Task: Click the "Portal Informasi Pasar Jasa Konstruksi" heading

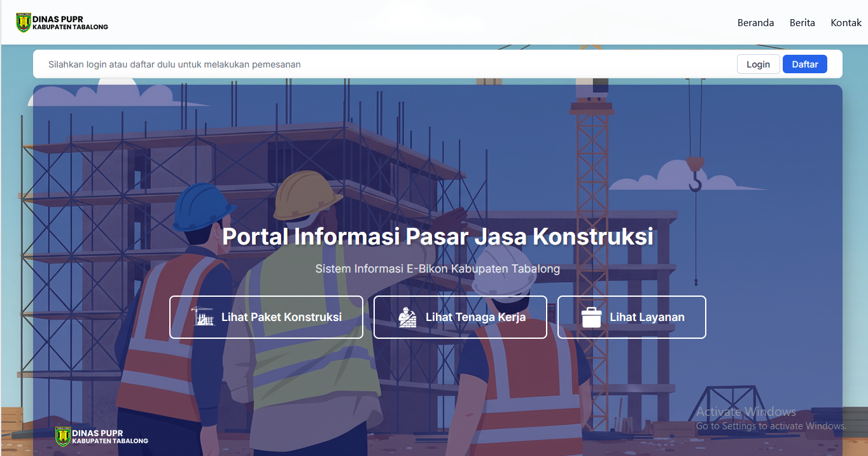Action: (x=437, y=236)
